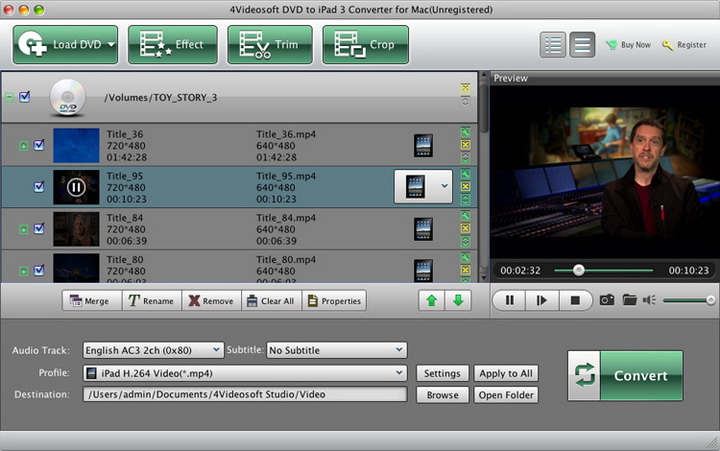Move the selected title down with green arrow
Screen dimensions: 720x451
[458, 301]
